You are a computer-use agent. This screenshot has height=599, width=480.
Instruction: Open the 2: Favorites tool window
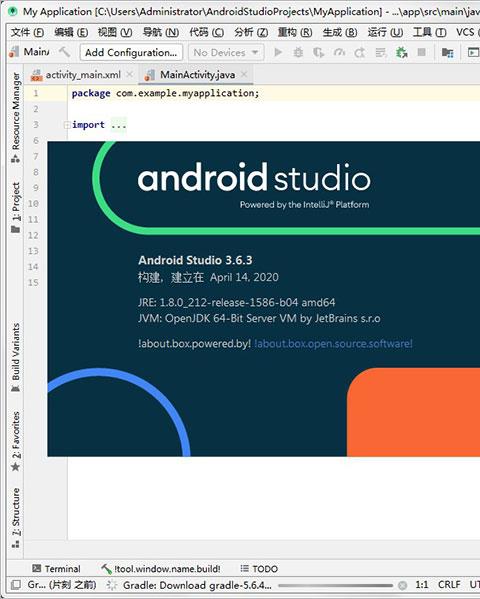pos(15,441)
